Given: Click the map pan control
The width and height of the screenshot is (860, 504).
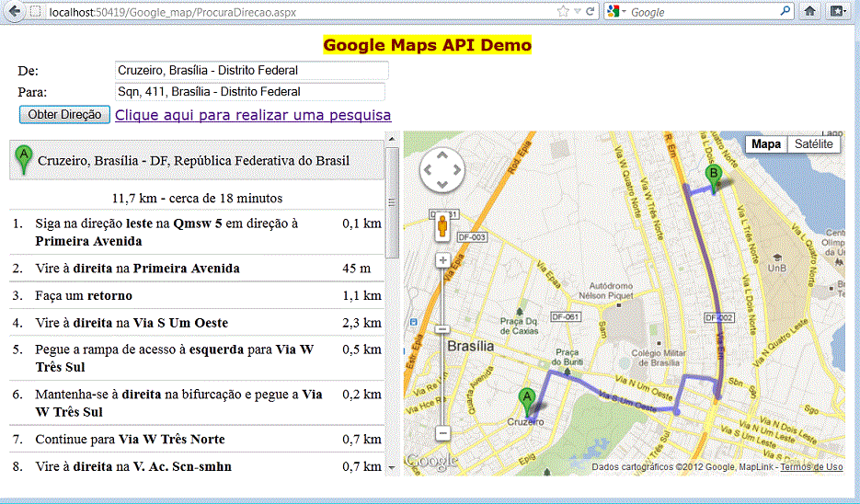Looking at the screenshot, I should (442, 170).
